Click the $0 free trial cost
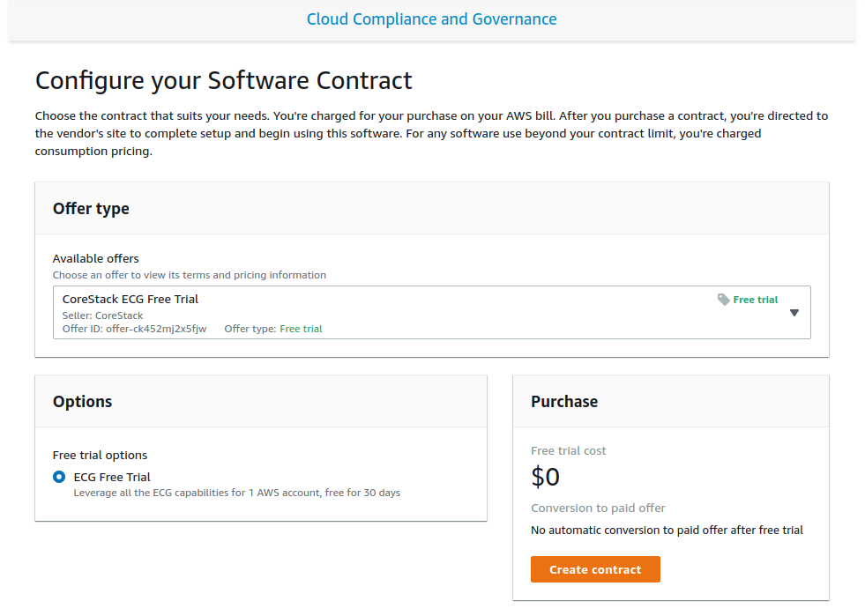The image size is (865, 616). pos(545,477)
